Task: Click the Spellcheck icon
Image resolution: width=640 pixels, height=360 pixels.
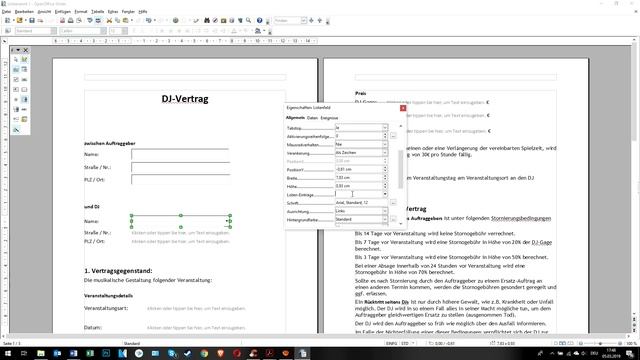Action: point(90,20)
